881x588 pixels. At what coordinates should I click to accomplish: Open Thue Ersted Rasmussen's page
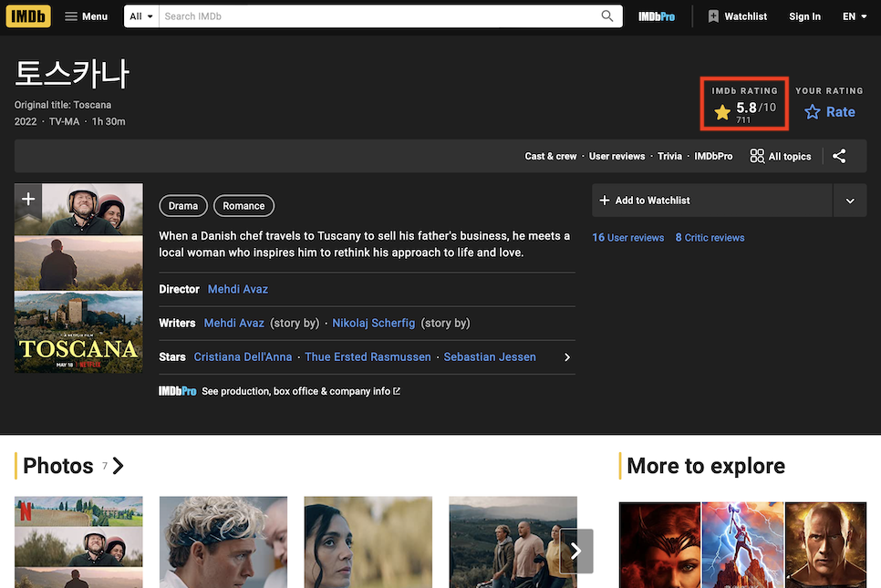[x=368, y=357]
